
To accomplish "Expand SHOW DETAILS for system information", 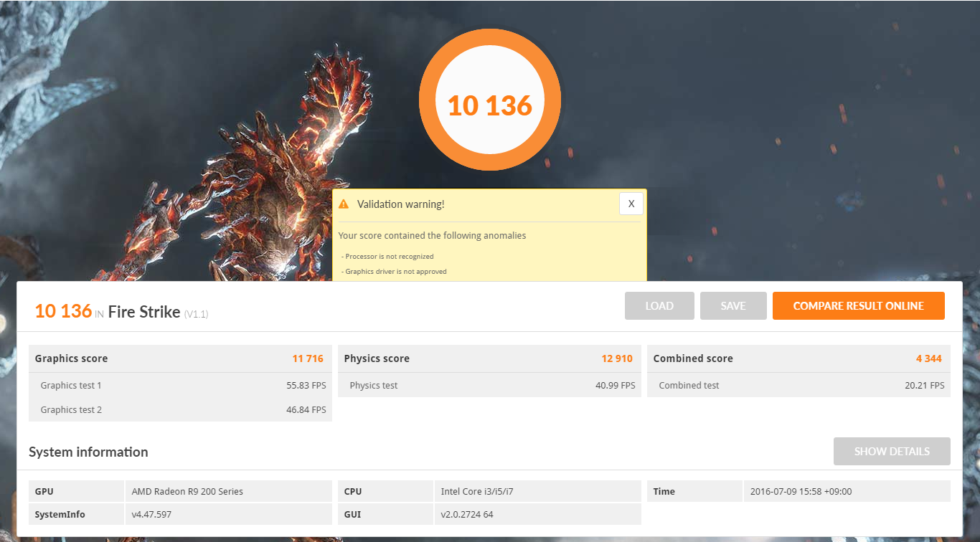I will 892,451.
